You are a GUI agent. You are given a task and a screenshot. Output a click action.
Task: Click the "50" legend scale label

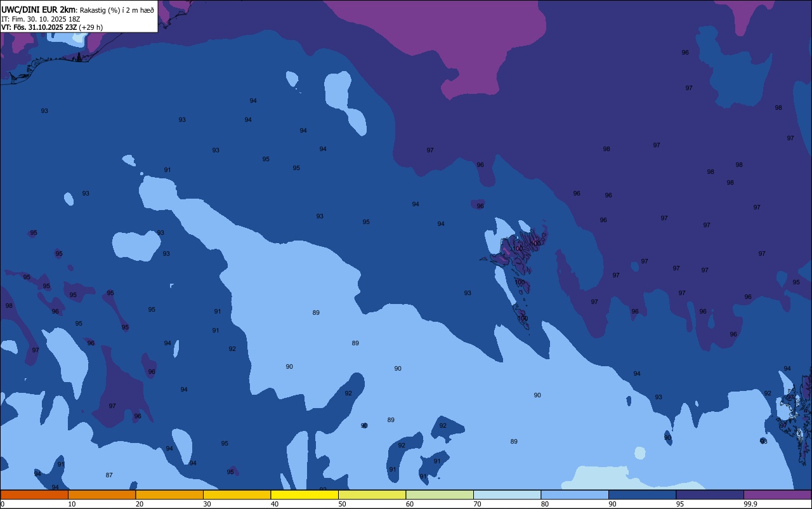point(342,504)
